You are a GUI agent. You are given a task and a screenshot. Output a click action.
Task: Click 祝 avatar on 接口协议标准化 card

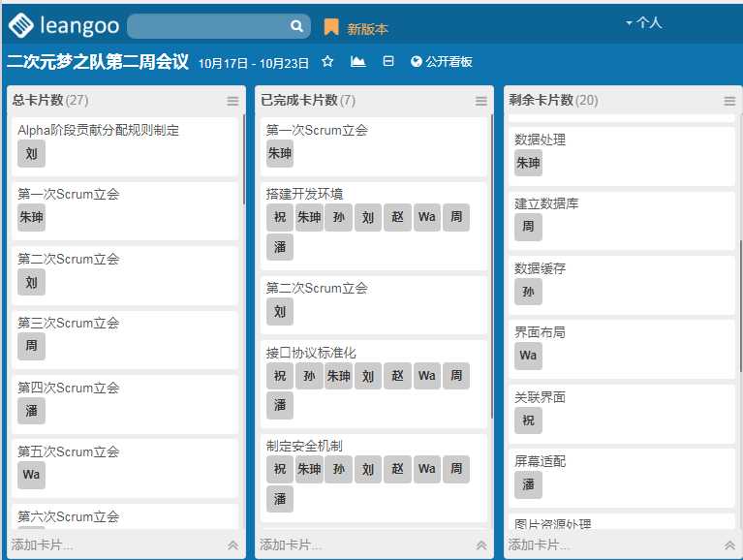280,376
